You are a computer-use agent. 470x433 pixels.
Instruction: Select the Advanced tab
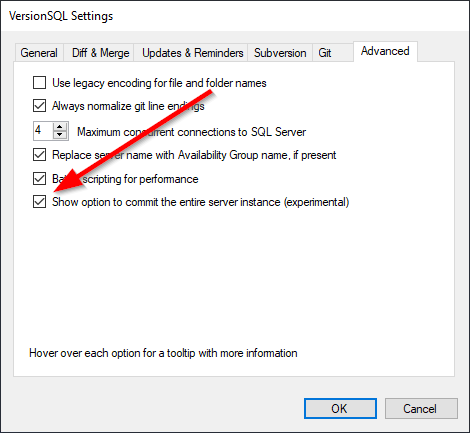point(385,51)
